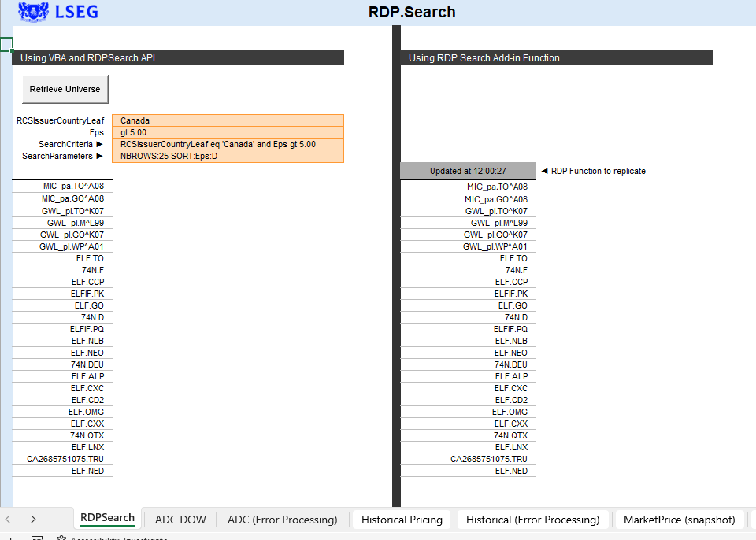Image resolution: width=756 pixels, height=540 pixels.
Task: Select ELF.CXC in the Add-in Function results
Action: pyautogui.click(x=468, y=388)
